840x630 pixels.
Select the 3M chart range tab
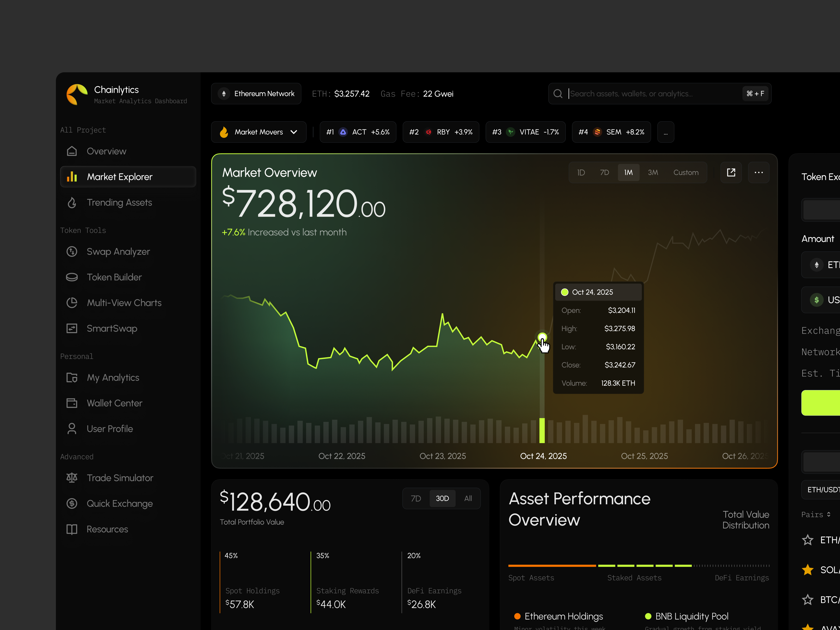[653, 172]
